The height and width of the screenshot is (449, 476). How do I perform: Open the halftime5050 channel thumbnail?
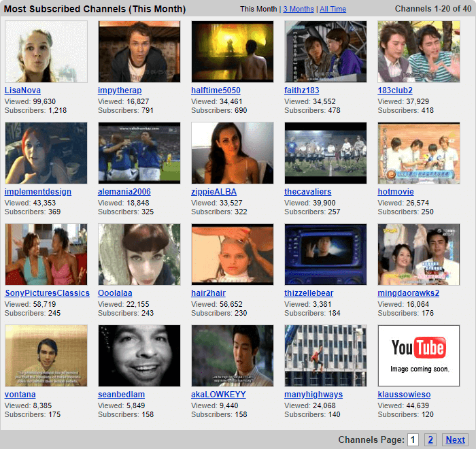tap(233, 52)
